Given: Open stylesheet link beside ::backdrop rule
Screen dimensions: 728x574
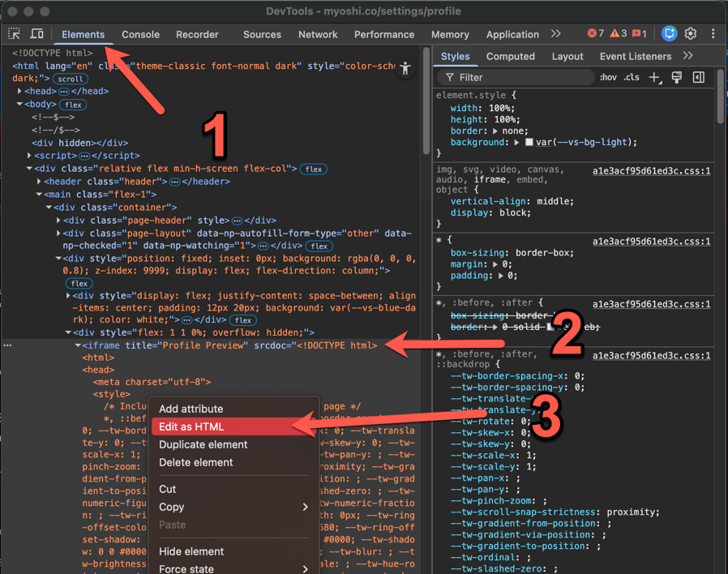Looking at the screenshot, I should [651, 356].
